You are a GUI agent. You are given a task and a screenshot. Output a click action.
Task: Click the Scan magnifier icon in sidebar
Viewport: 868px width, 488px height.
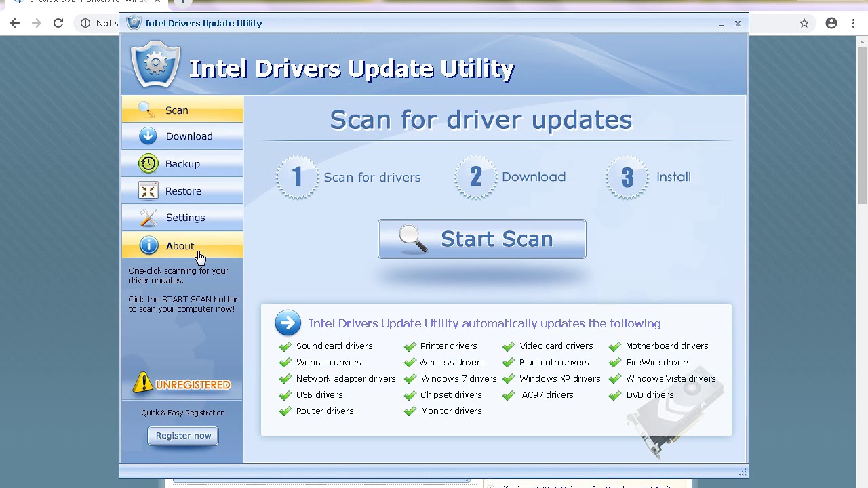[146, 110]
